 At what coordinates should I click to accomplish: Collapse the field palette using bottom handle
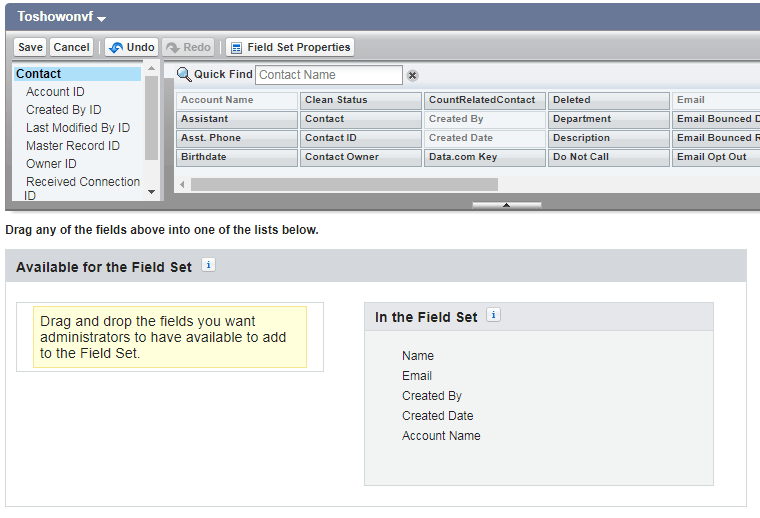[x=506, y=205]
